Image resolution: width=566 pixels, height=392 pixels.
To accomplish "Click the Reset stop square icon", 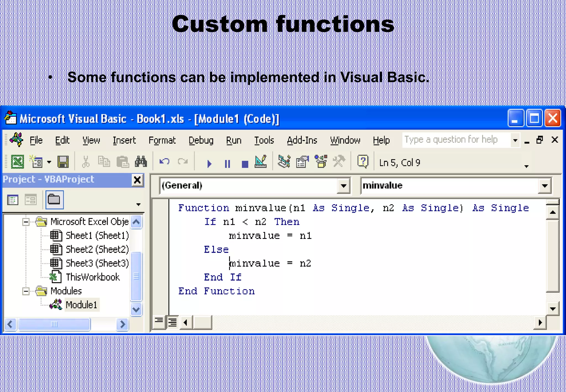I will tap(245, 164).
